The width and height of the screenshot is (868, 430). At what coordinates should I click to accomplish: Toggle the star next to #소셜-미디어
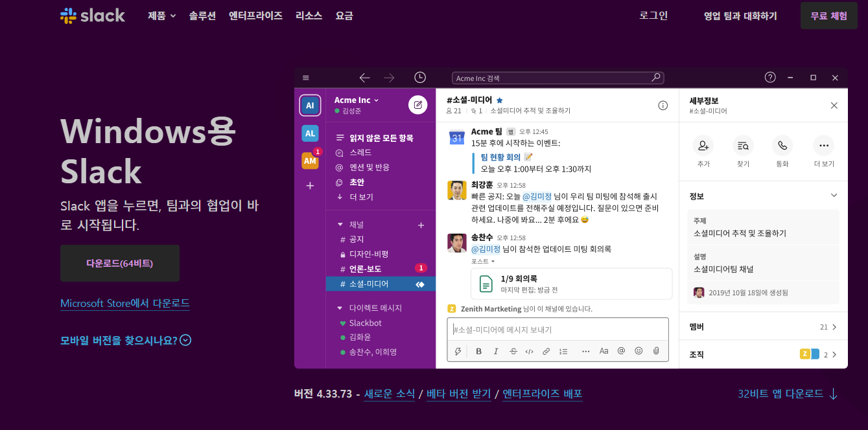[x=499, y=100]
